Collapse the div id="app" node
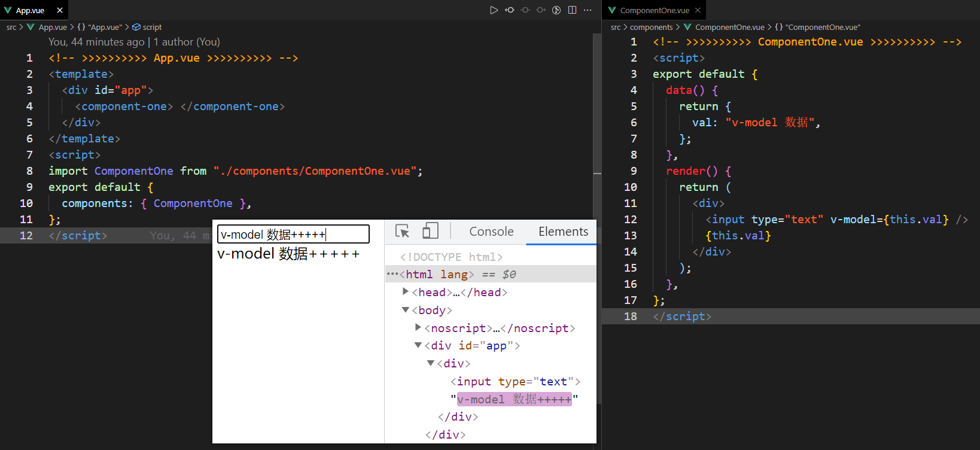The image size is (980, 450). pos(418,345)
